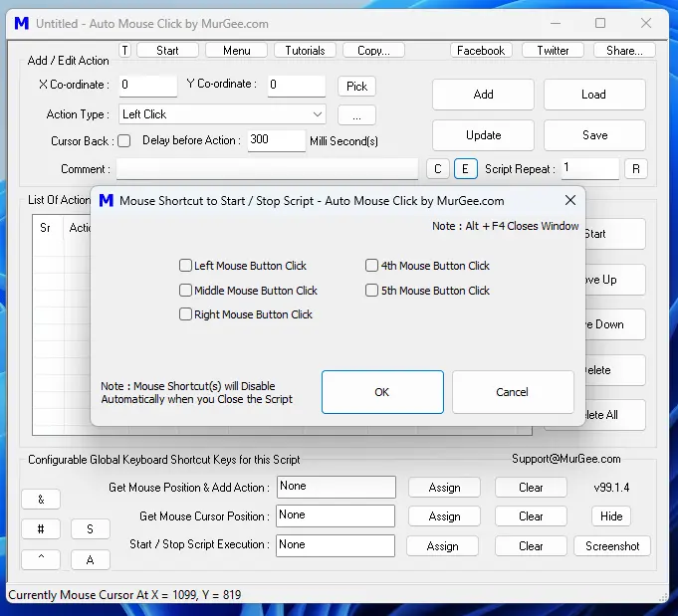Click the ampersand button

point(41,500)
